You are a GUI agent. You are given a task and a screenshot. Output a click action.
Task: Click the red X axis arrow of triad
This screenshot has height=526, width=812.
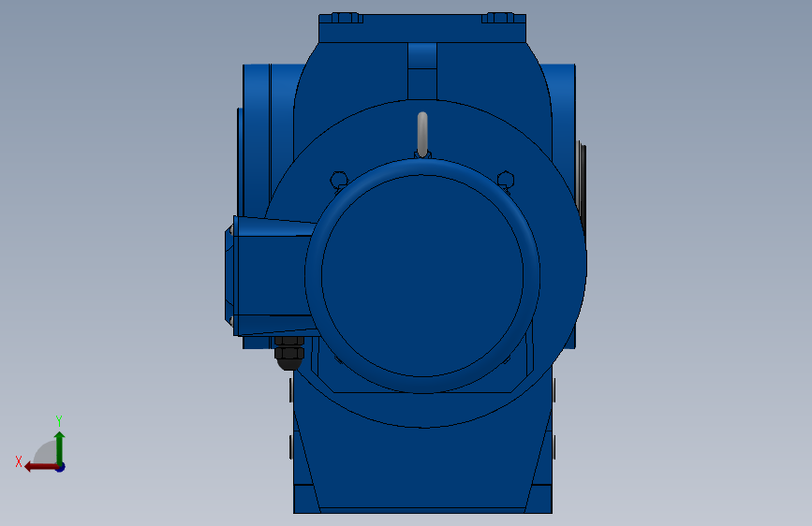click(x=40, y=467)
